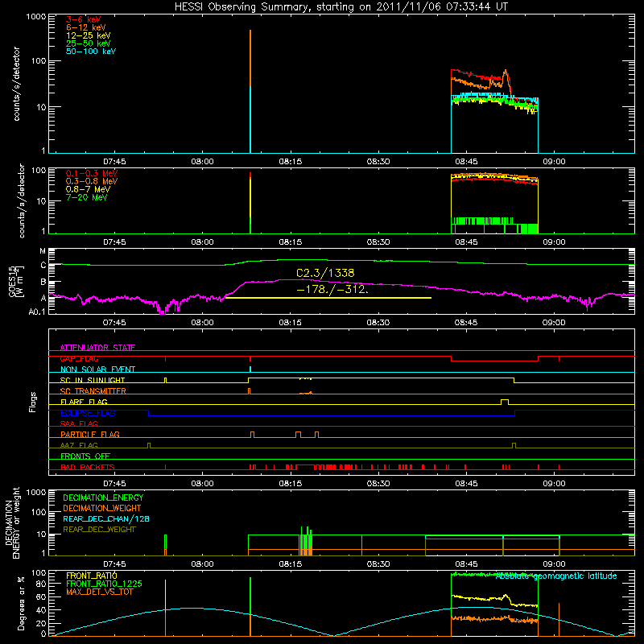Click the REAR_DEC_CHAN/128 legend label
644x644 pixels.
[106, 519]
